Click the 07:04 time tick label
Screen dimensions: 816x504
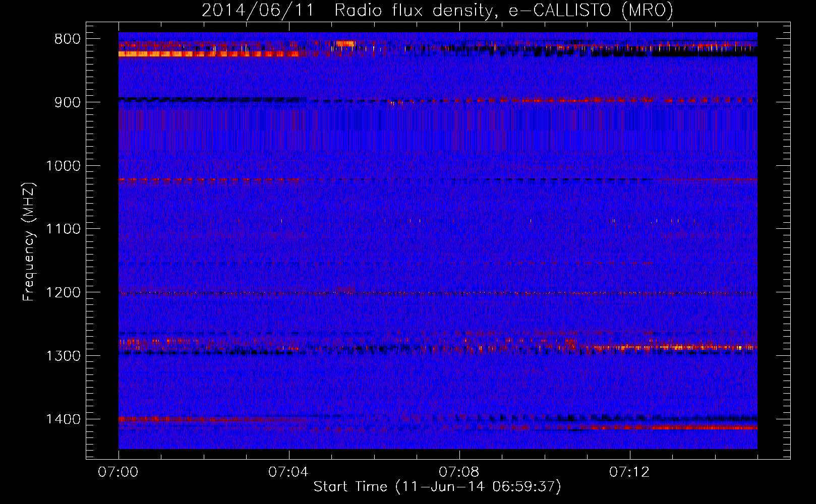288,472
